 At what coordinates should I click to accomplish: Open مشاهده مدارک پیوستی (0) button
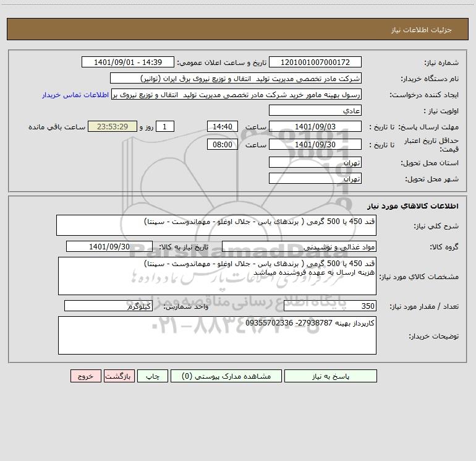pos(226,376)
